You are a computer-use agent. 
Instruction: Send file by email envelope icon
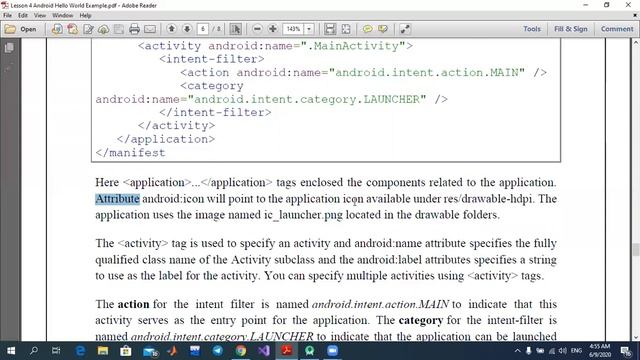[150, 29]
